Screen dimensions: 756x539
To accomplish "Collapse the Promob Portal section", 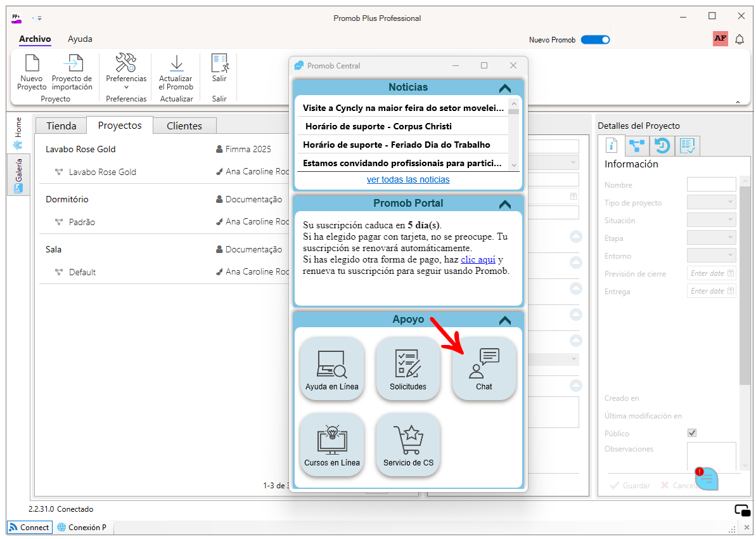I will 504,204.
